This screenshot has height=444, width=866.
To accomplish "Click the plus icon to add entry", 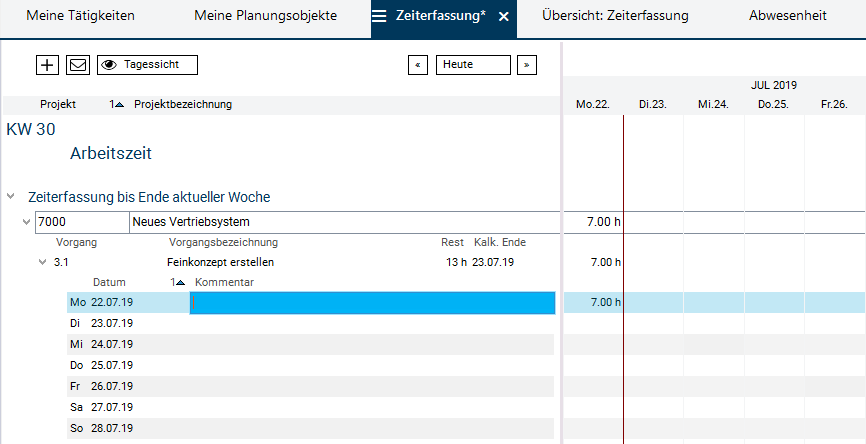I will [47, 65].
